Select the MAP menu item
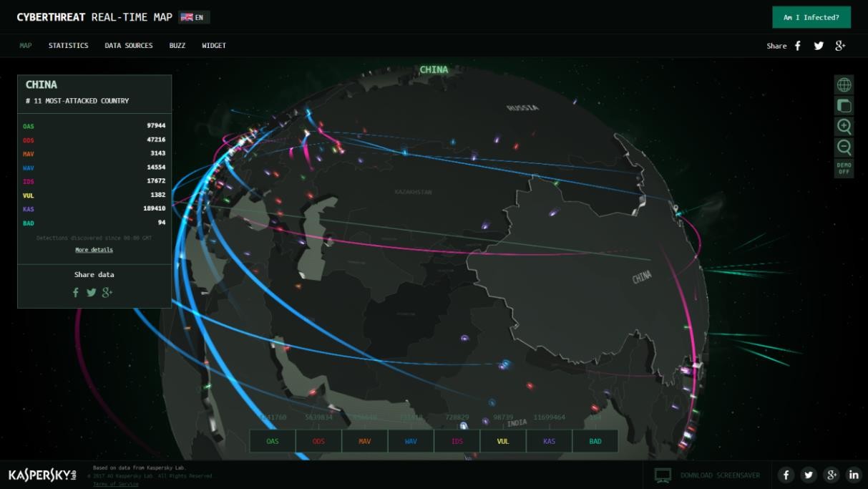This screenshot has width=868, height=489. click(x=26, y=46)
